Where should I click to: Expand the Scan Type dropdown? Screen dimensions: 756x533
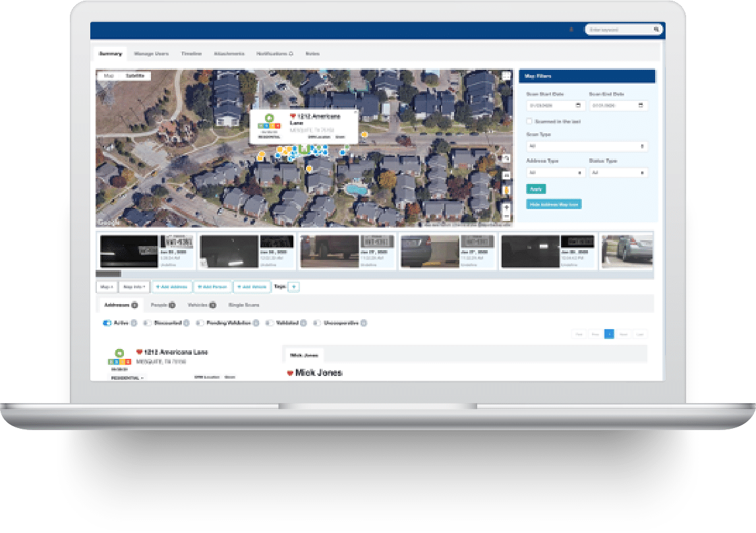(586, 146)
